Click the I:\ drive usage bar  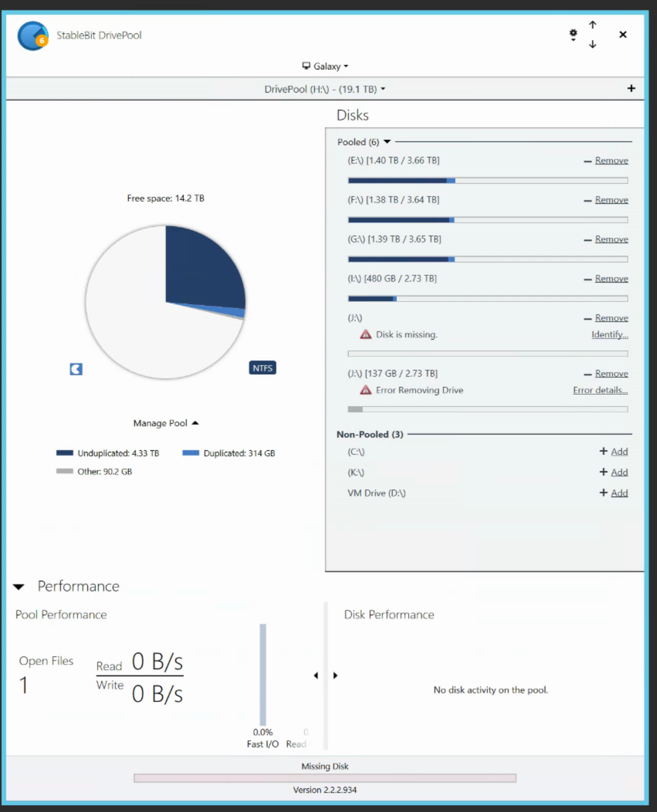point(488,298)
